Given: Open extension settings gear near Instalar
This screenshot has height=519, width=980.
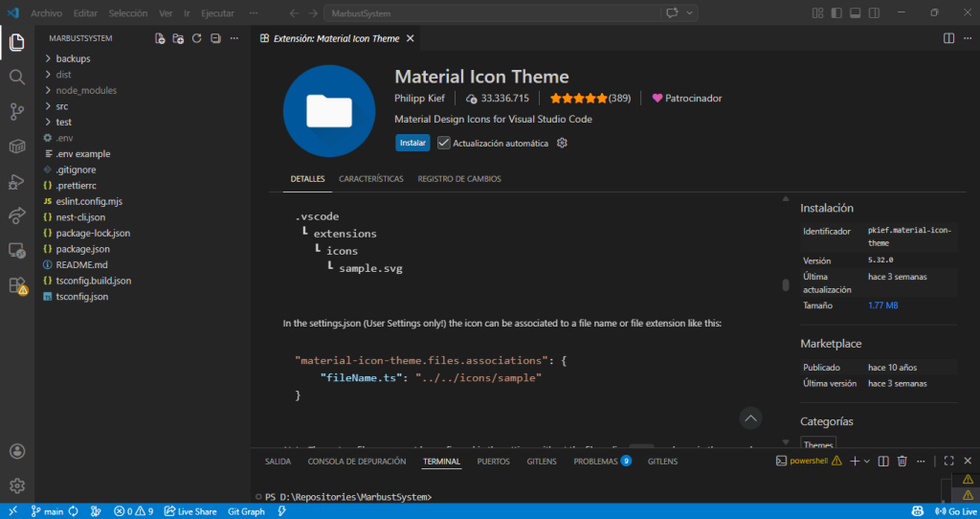Looking at the screenshot, I should [x=562, y=144].
